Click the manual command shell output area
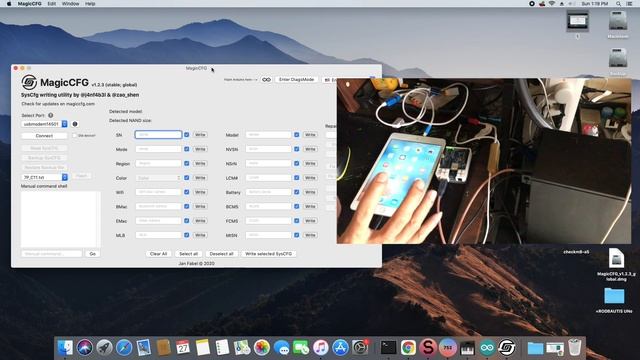 point(60,219)
